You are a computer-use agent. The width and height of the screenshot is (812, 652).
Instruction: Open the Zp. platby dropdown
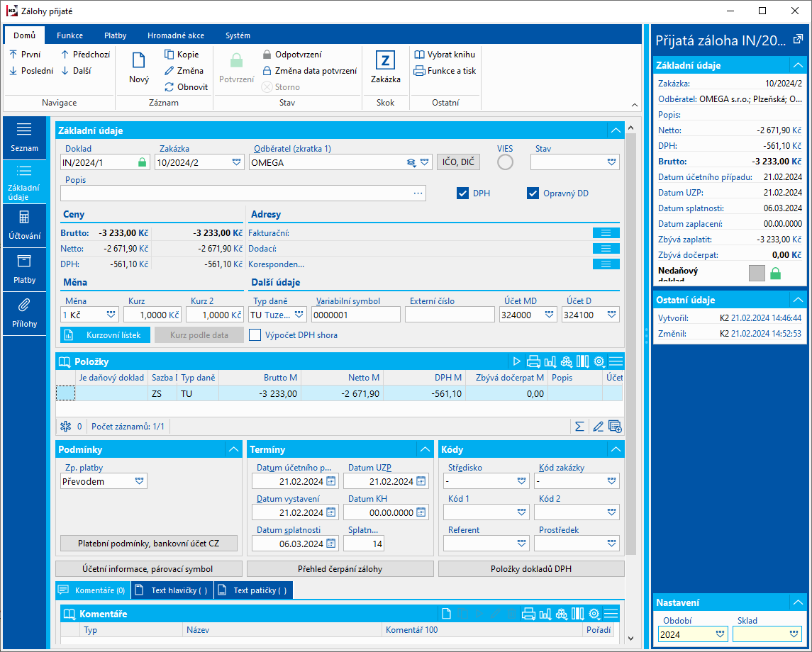pyautogui.click(x=140, y=481)
